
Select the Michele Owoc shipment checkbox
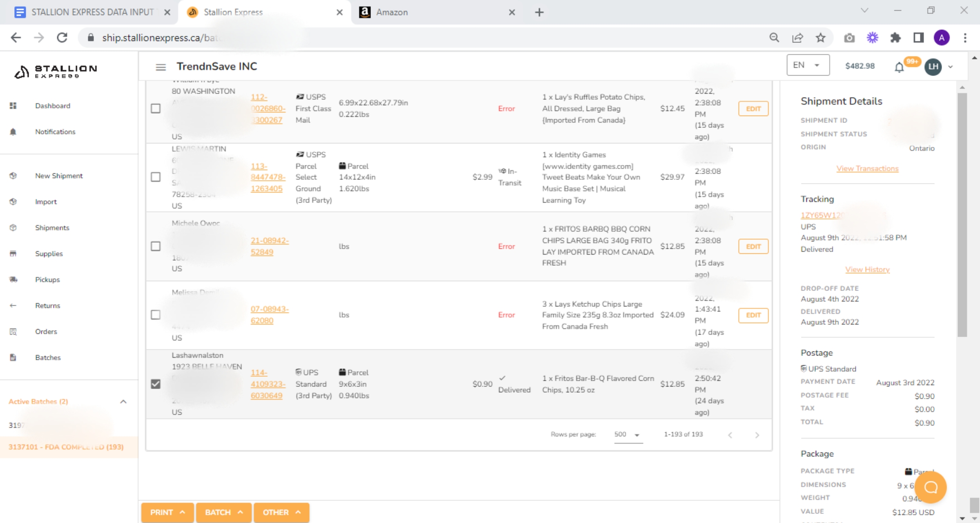click(x=156, y=246)
